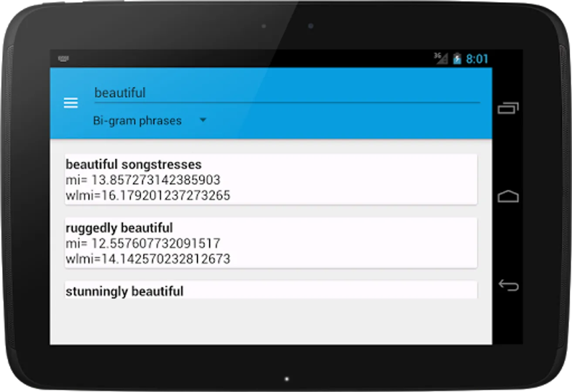
Task: Tap the 3G signal strength icon
Action: [x=441, y=58]
